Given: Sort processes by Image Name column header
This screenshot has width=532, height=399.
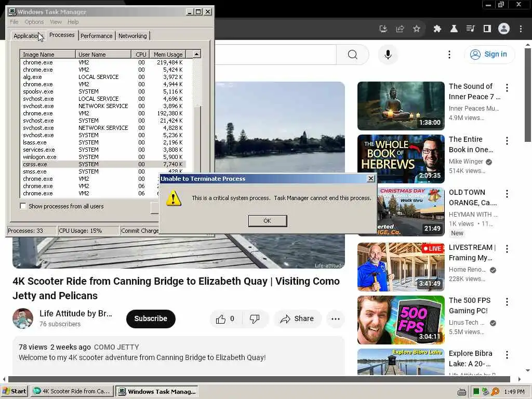Looking at the screenshot, I should (x=48, y=54).
